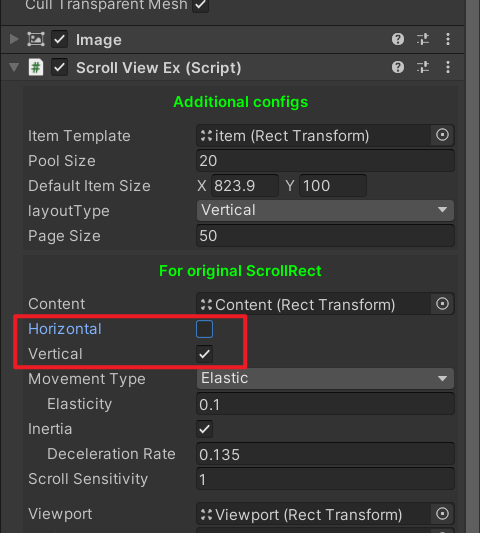Open Image component three-dot menu
The width and height of the screenshot is (480, 533).
[448, 39]
